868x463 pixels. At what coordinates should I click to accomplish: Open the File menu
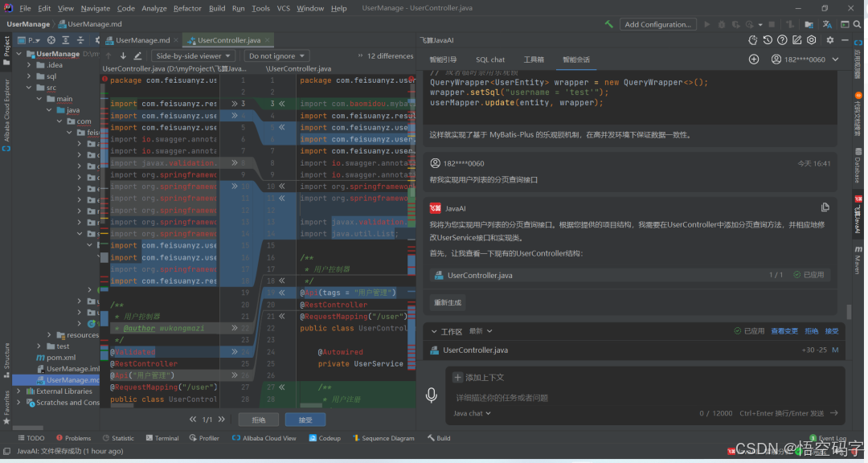pyautogui.click(x=26, y=8)
